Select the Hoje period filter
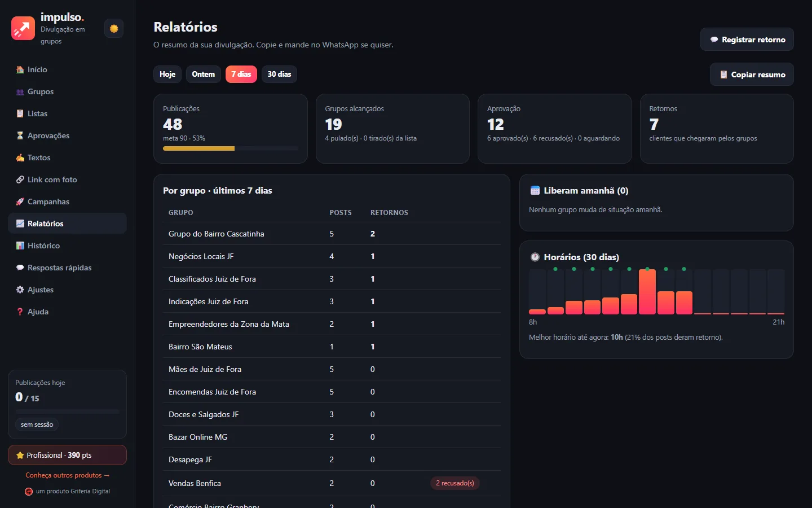 tap(167, 75)
